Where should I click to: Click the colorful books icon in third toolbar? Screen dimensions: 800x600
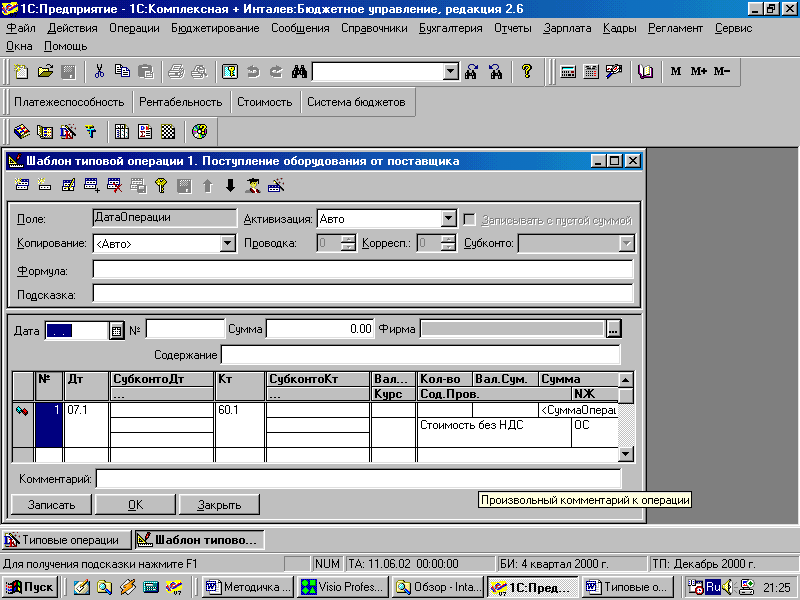click(x=21, y=132)
